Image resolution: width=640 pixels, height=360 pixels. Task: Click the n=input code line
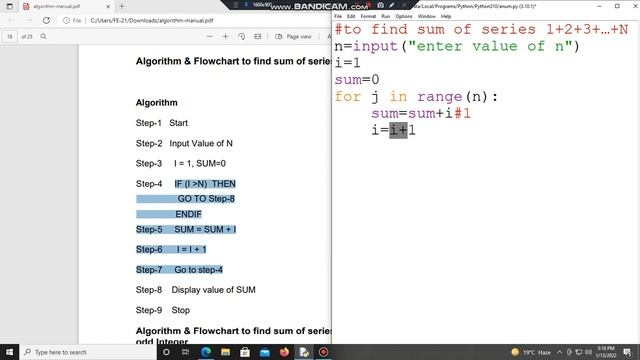click(x=457, y=46)
